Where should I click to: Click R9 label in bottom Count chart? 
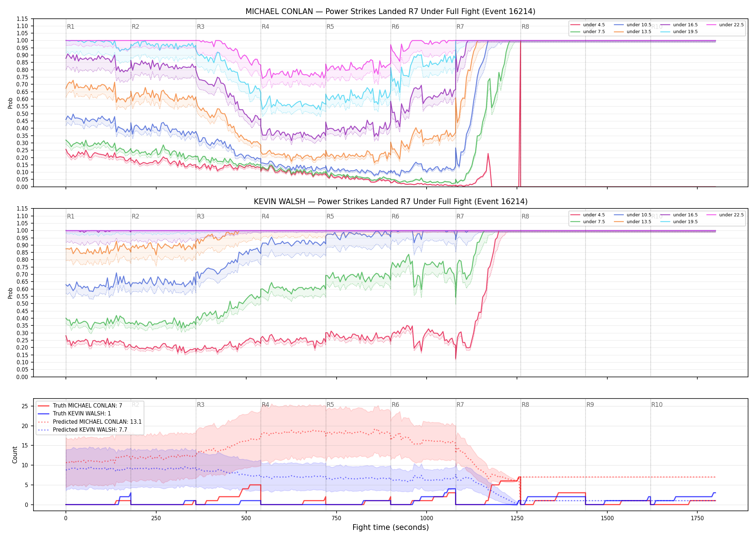[590, 405]
